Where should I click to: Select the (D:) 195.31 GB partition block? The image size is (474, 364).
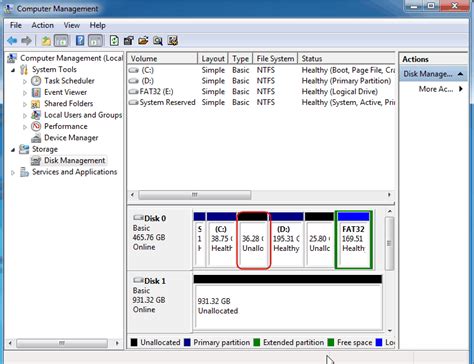pos(286,240)
